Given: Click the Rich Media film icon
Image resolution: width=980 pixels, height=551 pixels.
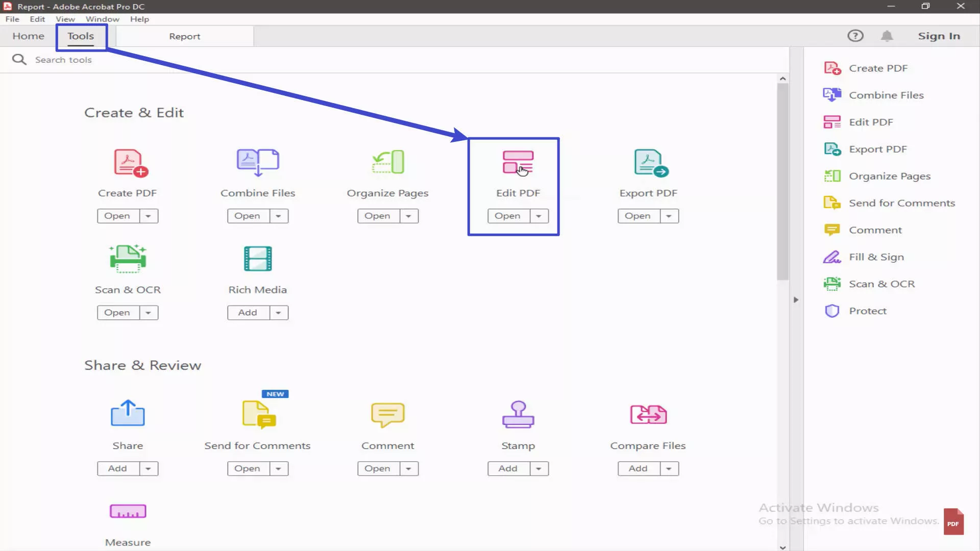Looking at the screenshot, I should (x=258, y=259).
